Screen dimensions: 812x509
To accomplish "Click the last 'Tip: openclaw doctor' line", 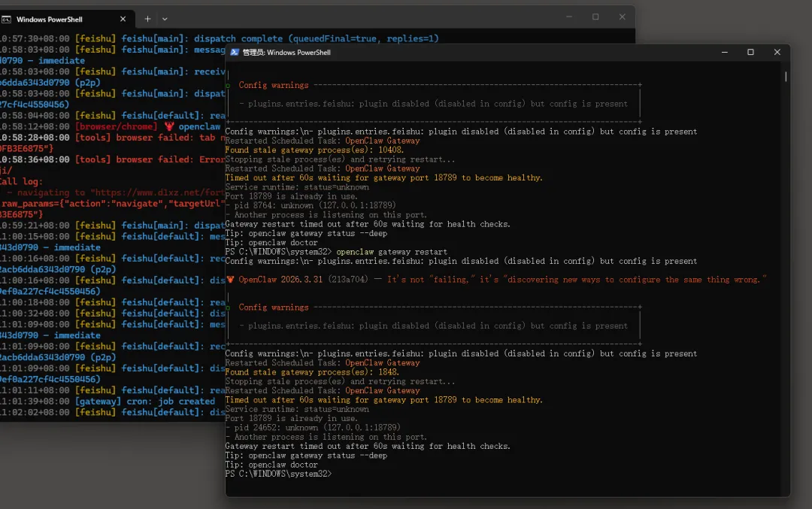I will (x=271, y=465).
